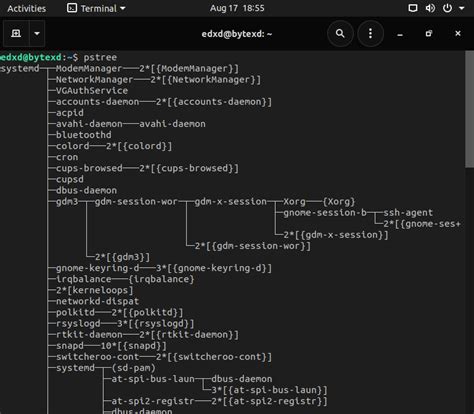Click the 2*[{accounts-daemon}] text

214,102
